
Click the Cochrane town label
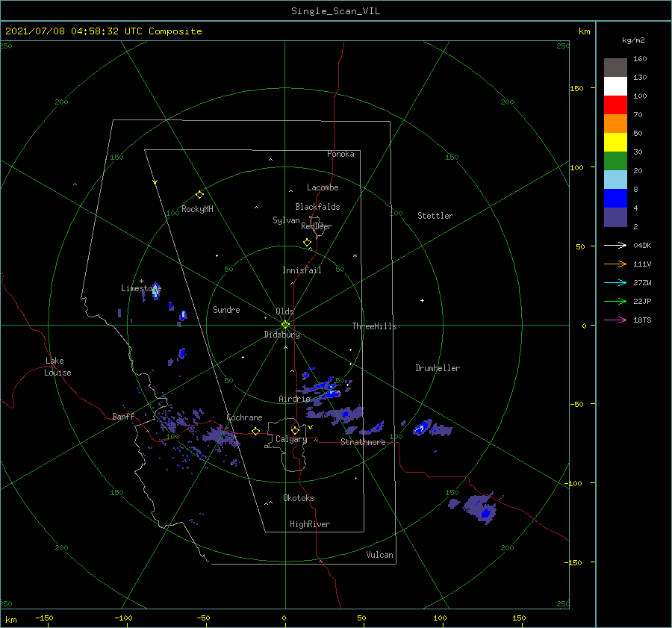[244, 417]
